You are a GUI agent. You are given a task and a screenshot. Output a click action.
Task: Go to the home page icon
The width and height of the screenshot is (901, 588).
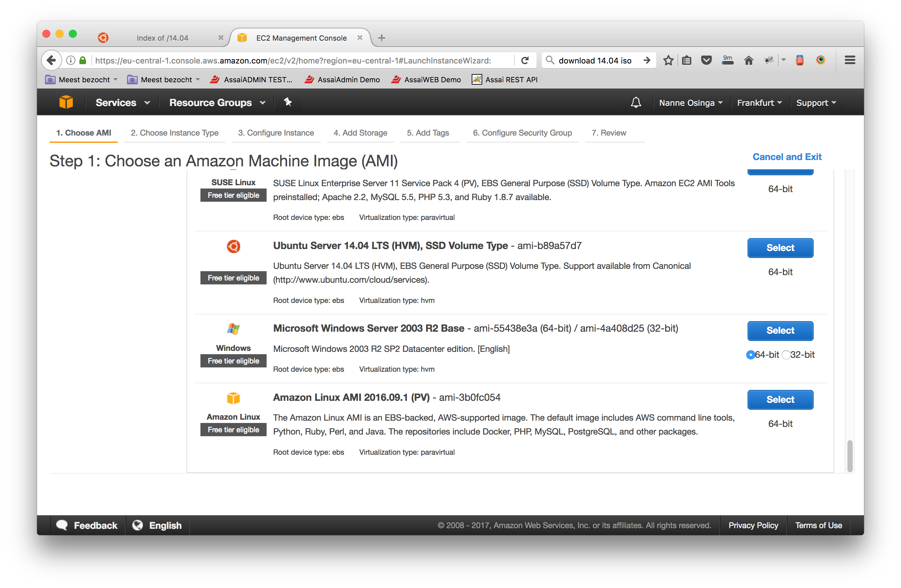click(749, 60)
